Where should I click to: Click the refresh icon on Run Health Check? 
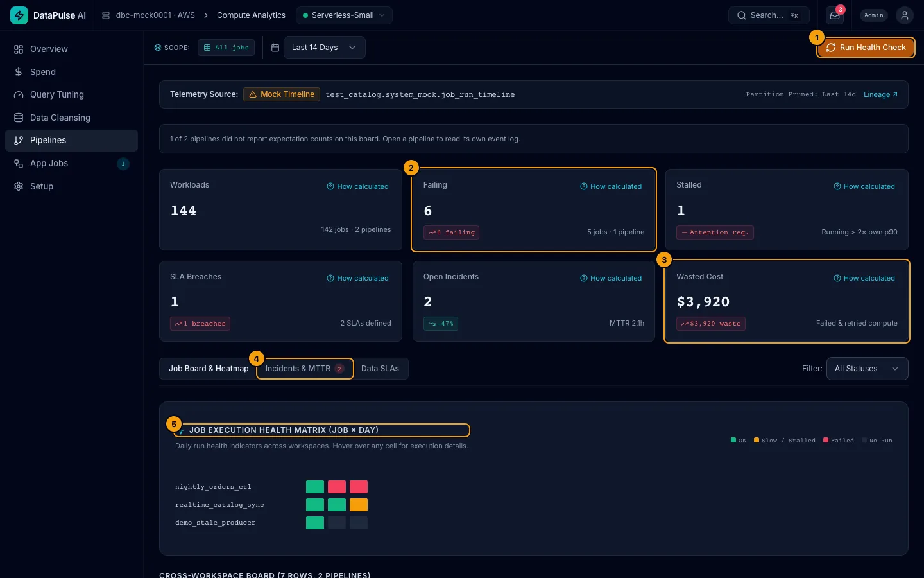(831, 48)
